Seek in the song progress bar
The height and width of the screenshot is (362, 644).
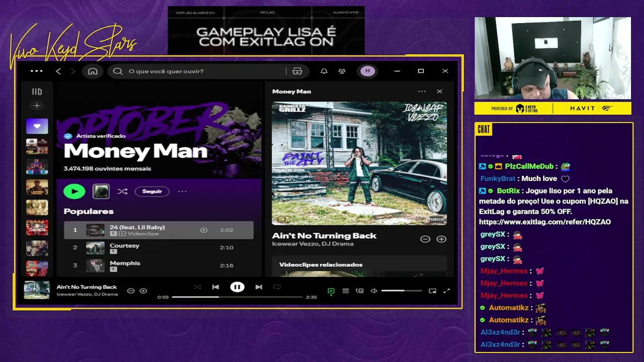(x=237, y=297)
